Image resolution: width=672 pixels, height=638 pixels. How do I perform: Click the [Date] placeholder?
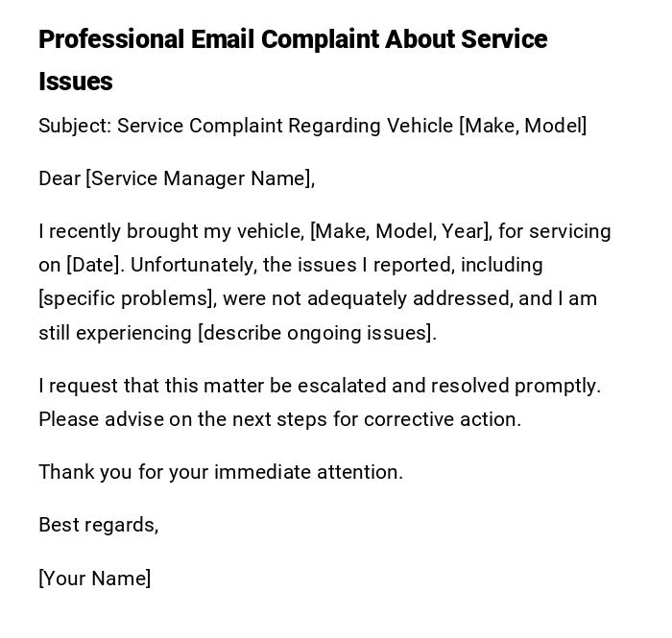tap(92, 265)
